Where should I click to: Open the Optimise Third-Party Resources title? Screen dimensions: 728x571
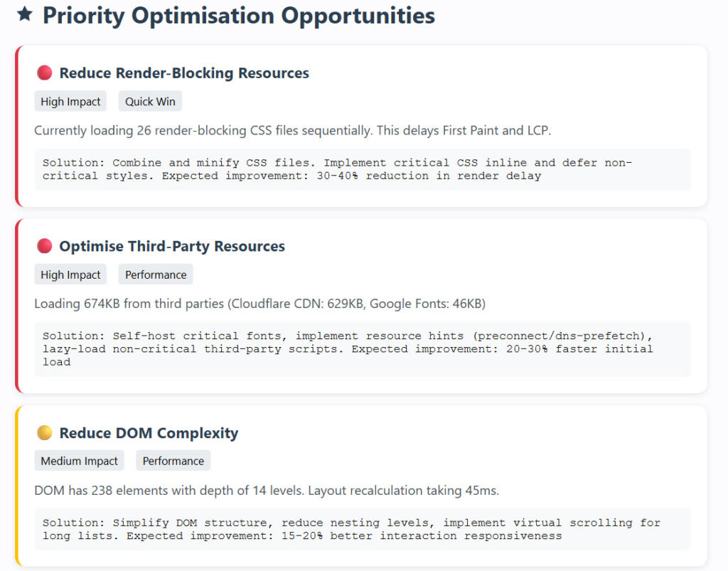(171, 246)
